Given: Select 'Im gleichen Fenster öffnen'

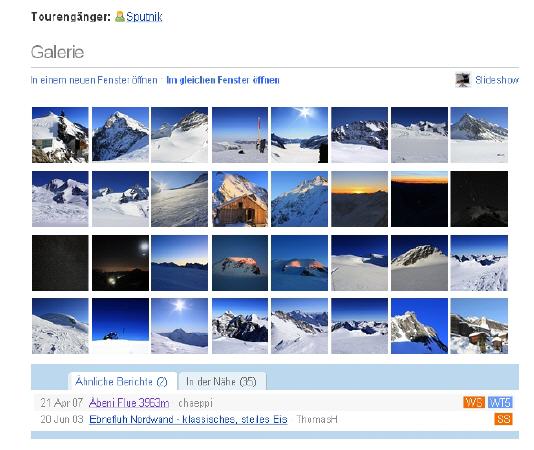Looking at the screenshot, I should (x=223, y=80).
